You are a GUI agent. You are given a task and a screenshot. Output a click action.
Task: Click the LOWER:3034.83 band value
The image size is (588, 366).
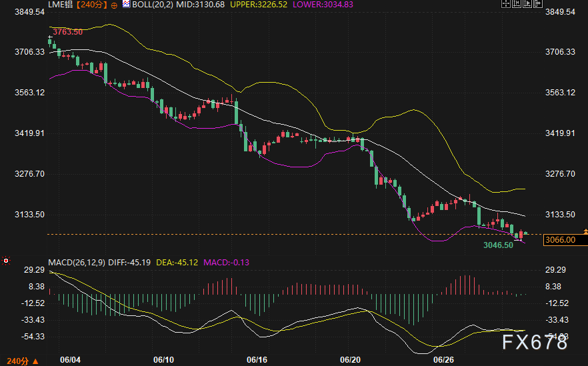pyautogui.click(x=323, y=5)
